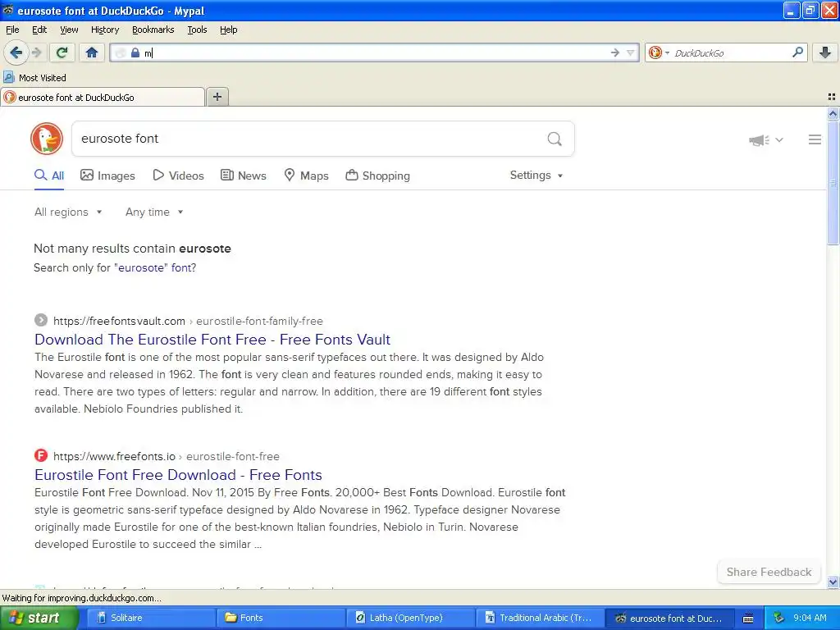Expand the Any time filter

tap(154, 212)
